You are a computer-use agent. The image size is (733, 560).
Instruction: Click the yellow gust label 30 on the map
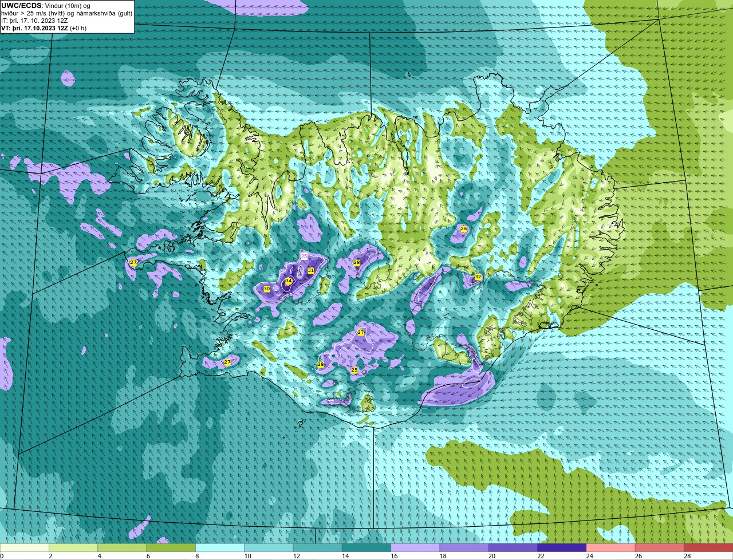pos(267,289)
